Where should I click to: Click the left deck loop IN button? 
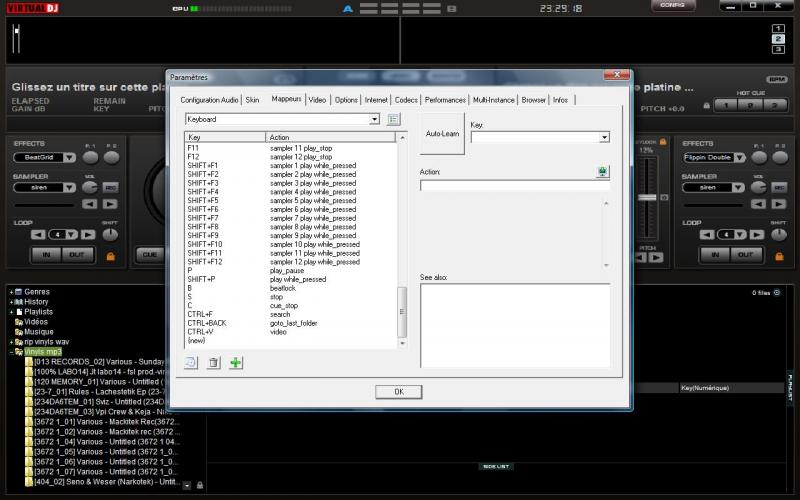pyautogui.click(x=46, y=255)
